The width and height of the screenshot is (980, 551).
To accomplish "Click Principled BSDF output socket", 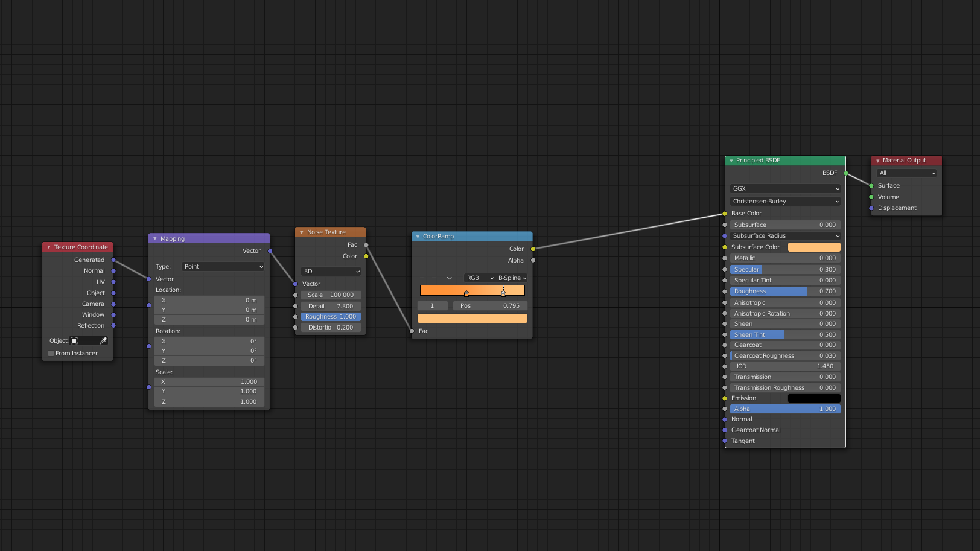I will (846, 173).
